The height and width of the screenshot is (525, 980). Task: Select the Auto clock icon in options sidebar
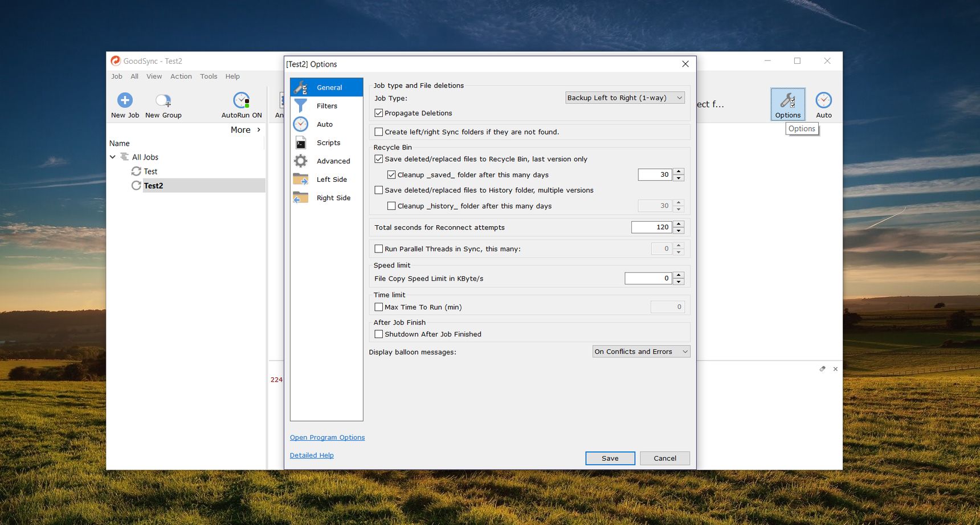[301, 124]
